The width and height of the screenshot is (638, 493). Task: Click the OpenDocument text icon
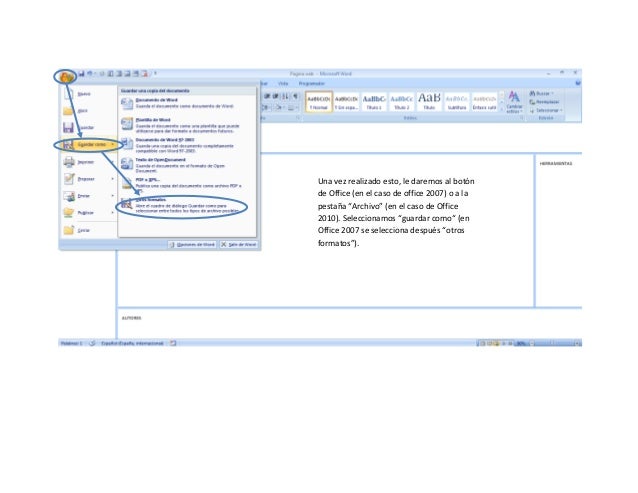coord(127,164)
